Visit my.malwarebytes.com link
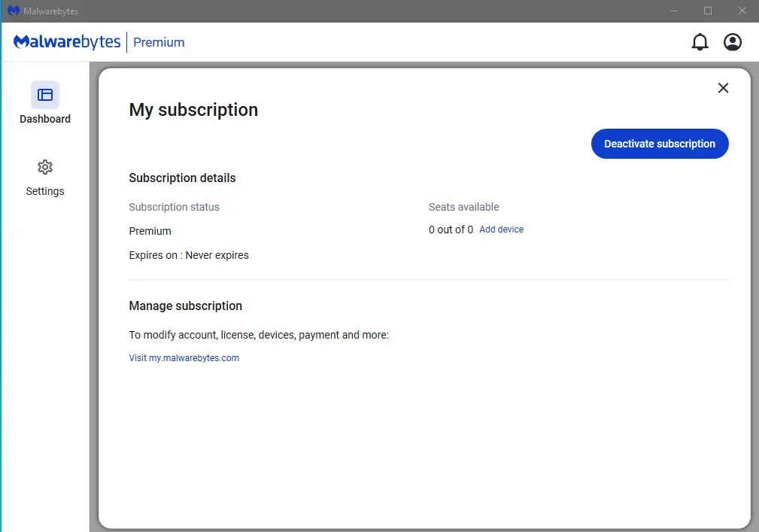759x532 pixels. point(184,358)
